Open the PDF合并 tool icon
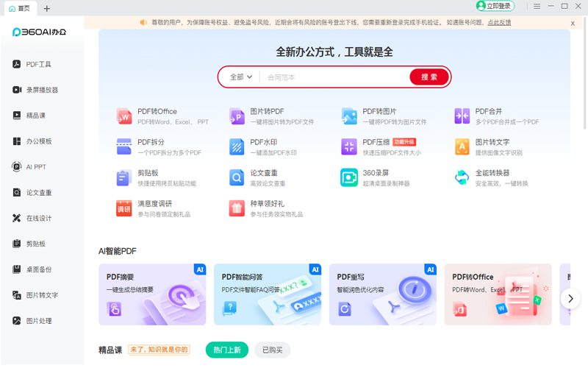 [x=462, y=116]
